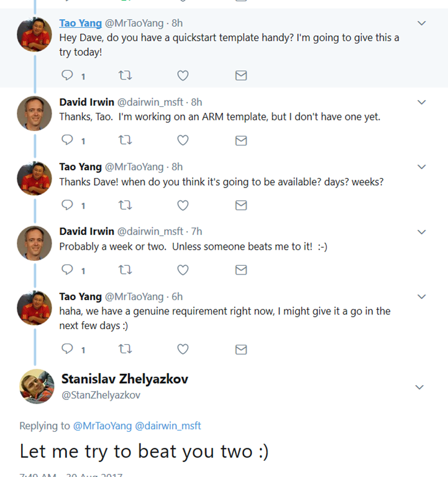Retweet David's 'Probably a week or two' tweet

(125, 270)
